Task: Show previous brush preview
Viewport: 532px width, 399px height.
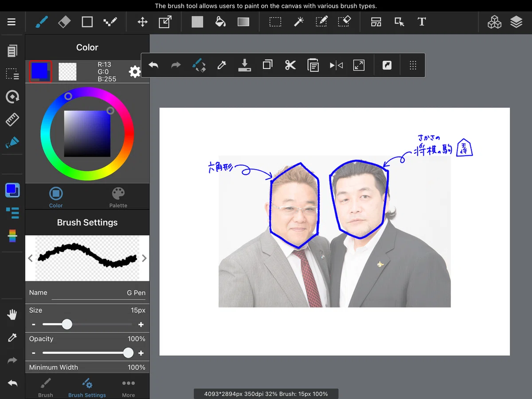Action: pyautogui.click(x=30, y=258)
